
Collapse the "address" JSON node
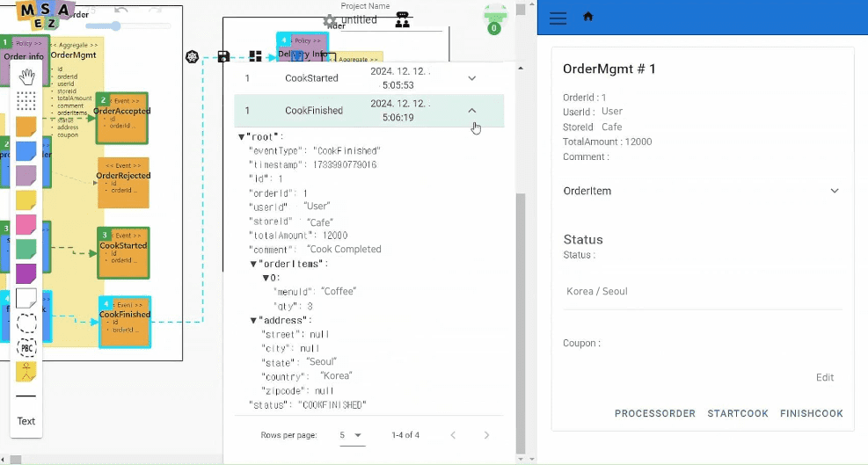pyautogui.click(x=254, y=321)
